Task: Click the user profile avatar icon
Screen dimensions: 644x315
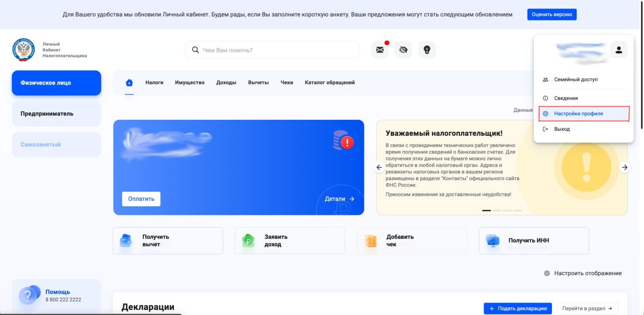Action: point(619,50)
